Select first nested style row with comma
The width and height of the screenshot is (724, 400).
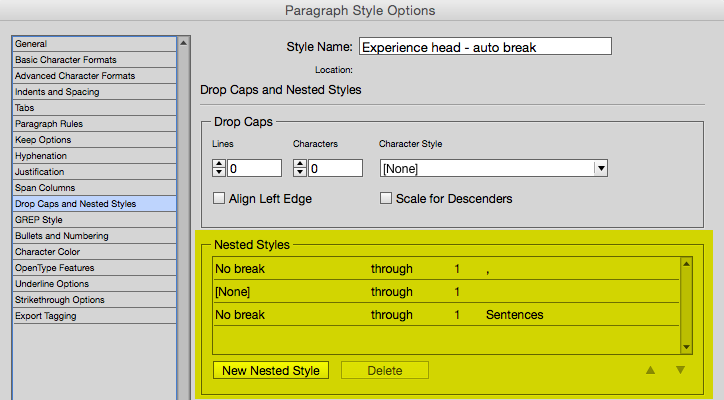(x=446, y=269)
